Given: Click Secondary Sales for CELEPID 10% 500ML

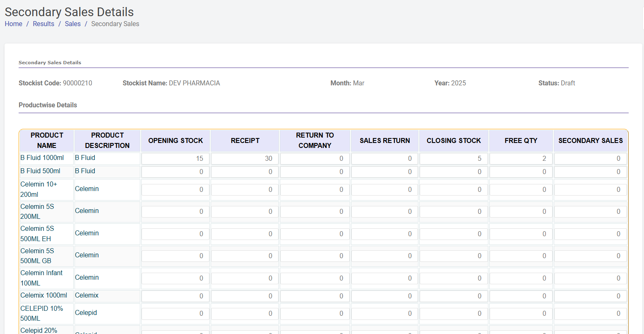Looking at the screenshot, I should click(590, 314).
